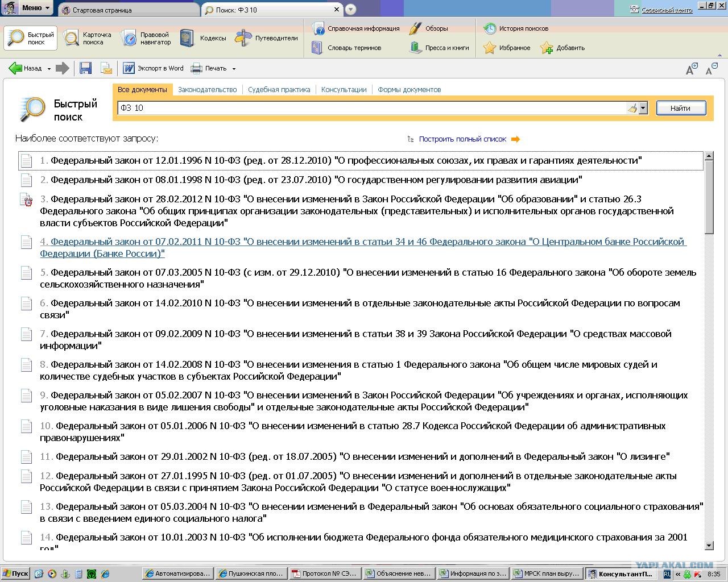Expand Назад history dropdown arrow
Image resolution: width=728 pixels, height=582 pixels.
49,69
